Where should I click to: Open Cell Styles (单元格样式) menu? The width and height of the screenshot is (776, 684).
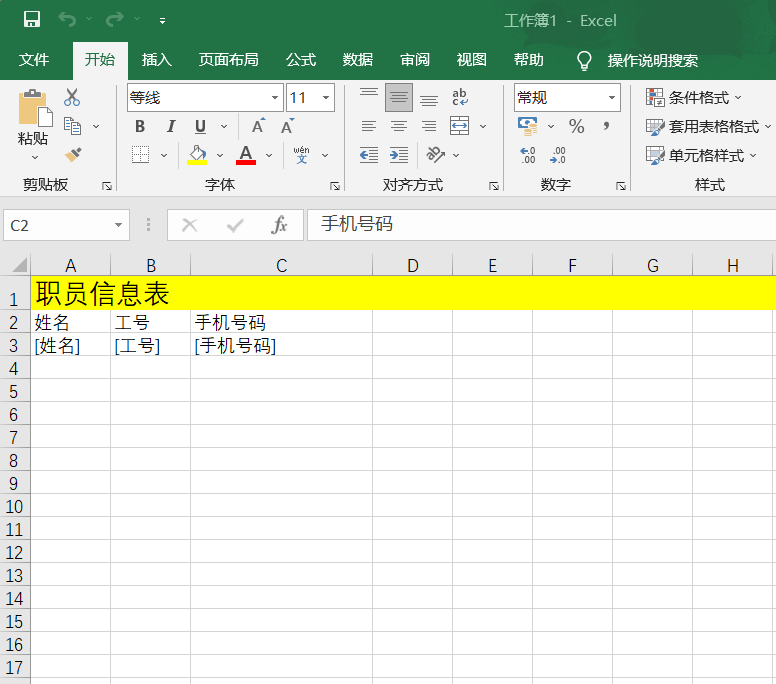tap(701, 155)
